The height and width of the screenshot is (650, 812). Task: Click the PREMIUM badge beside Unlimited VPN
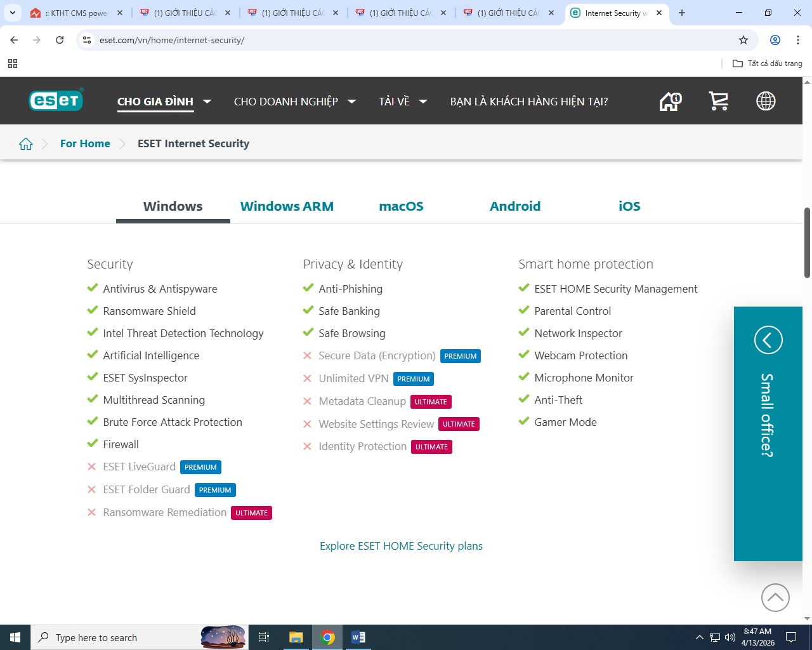tap(414, 379)
